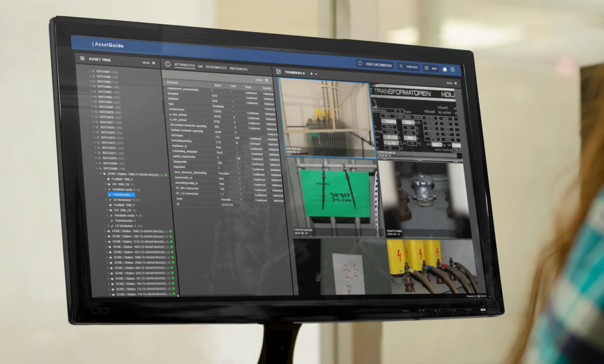The image size is (604, 364).
Task: Open the Threads panel button
Action: click(408, 66)
